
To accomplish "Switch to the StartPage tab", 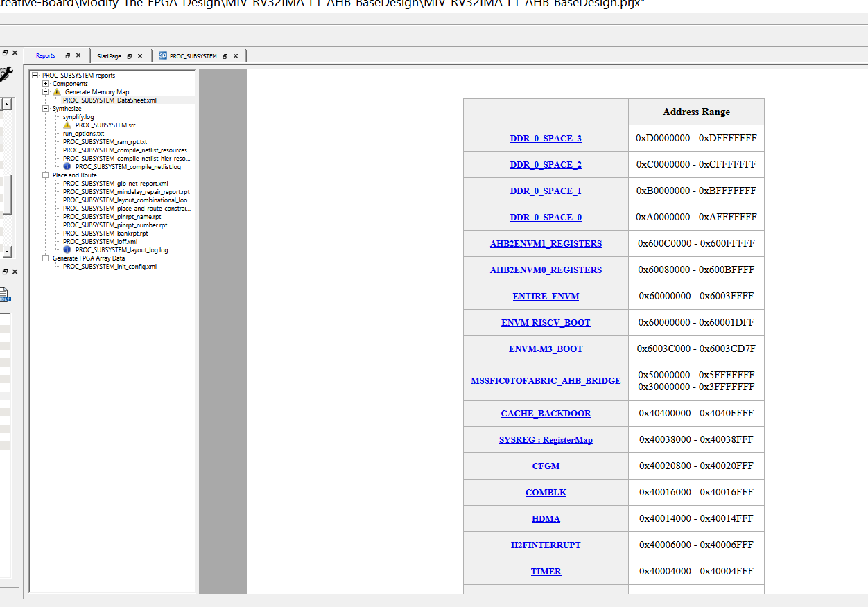I will [x=107, y=55].
